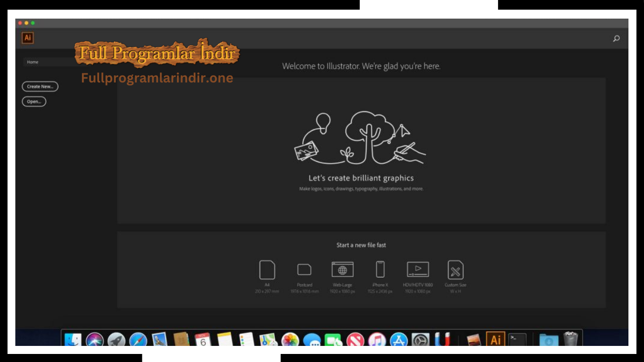Click the 'Start a new file fast' heading

361,245
